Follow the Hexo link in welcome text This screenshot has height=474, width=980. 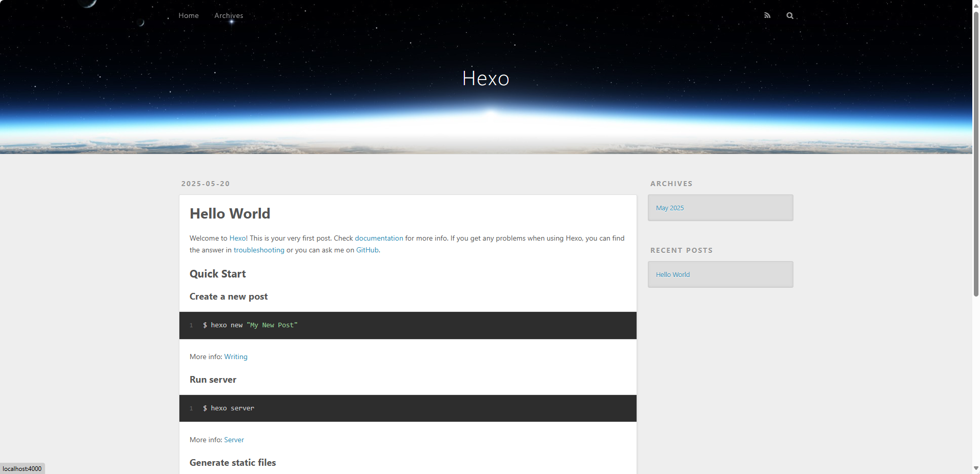point(237,238)
